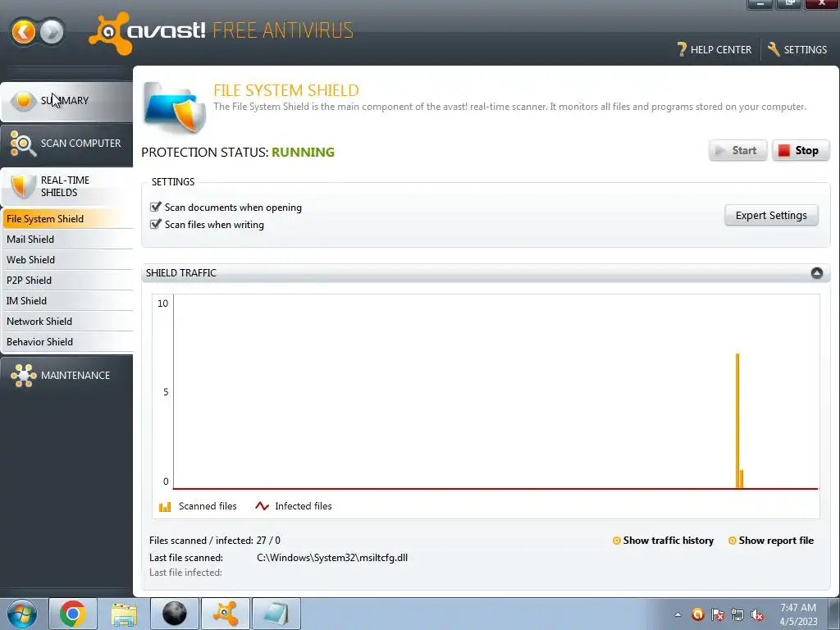Click the RUNNING protection status text
840x630 pixels.
pyautogui.click(x=303, y=153)
